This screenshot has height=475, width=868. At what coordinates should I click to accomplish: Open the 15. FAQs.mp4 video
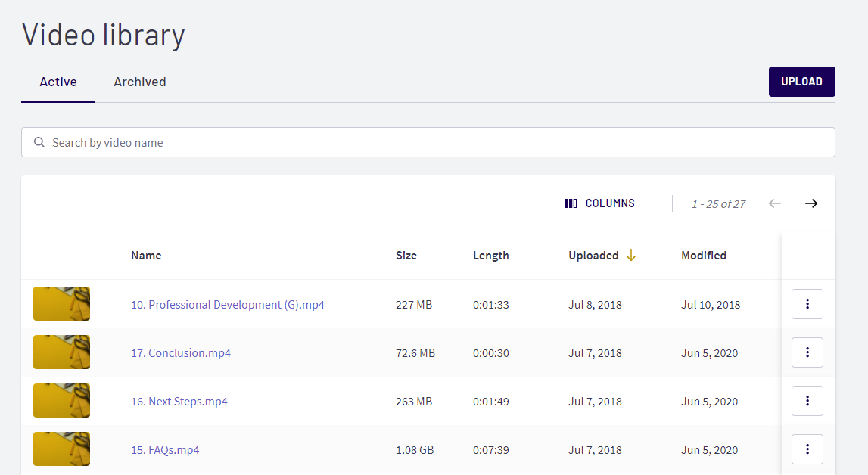point(165,450)
